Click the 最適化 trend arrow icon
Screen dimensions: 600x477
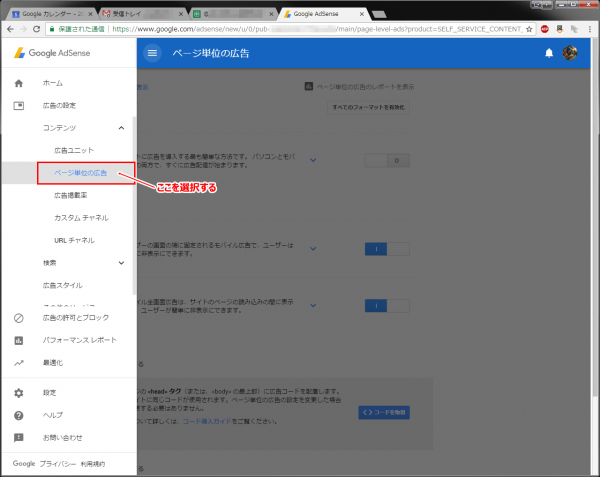pyautogui.click(x=18, y=362)
